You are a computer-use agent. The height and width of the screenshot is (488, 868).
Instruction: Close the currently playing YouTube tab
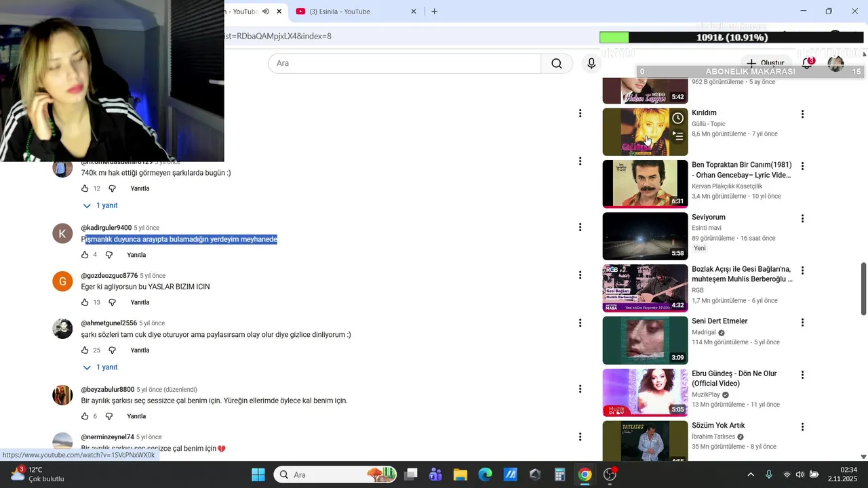pos(279,12)
